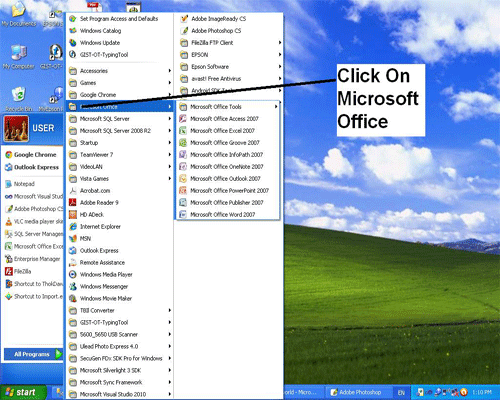This screenshot has height=400, width=500.
Task: Open Notepad from recent programs
Action: [32, 184]
